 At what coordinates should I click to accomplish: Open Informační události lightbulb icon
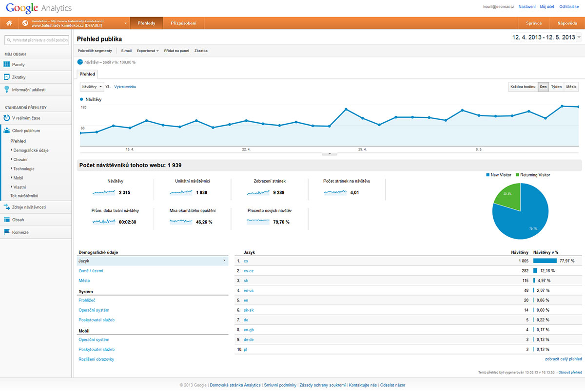click(7, 90)
